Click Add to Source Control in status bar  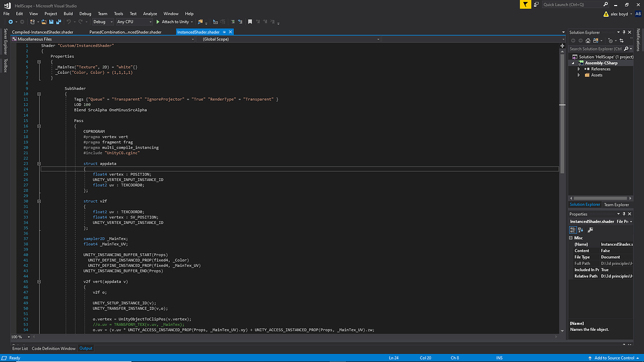point(615,358)
